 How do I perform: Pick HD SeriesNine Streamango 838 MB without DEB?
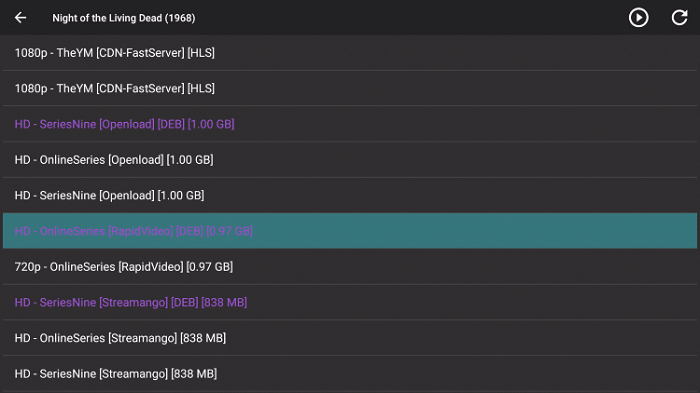point(350,374)
